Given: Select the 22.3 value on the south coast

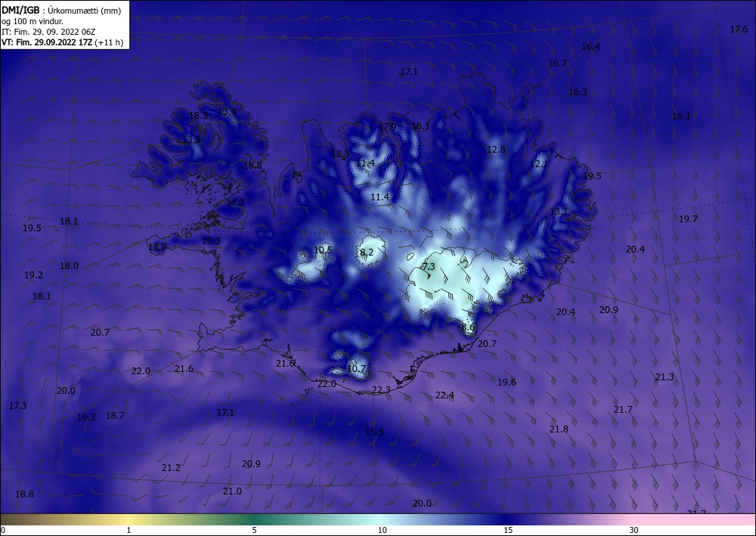Looking at the screenshot, I should (381, 390).
